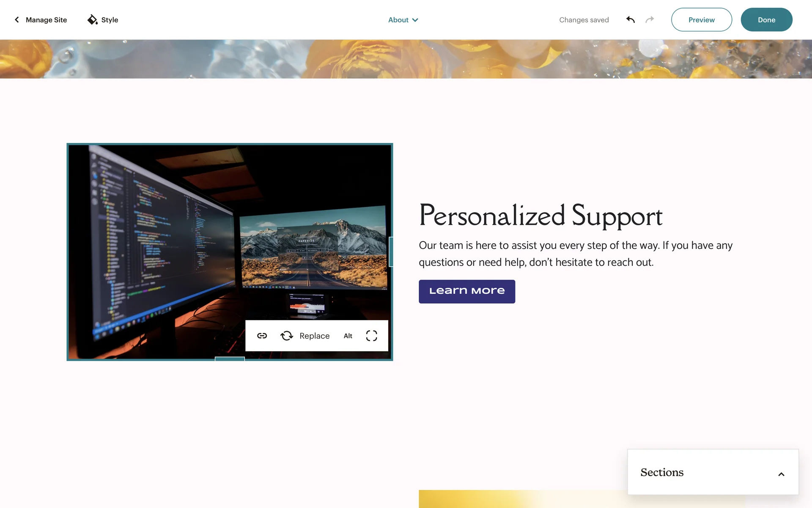Click the Manage Site label

46,20
